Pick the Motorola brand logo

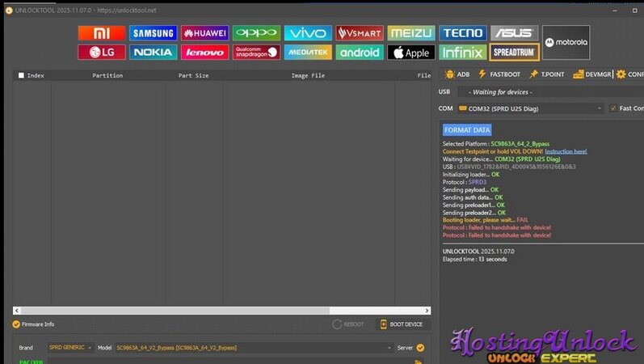click(x=566, y=42)
